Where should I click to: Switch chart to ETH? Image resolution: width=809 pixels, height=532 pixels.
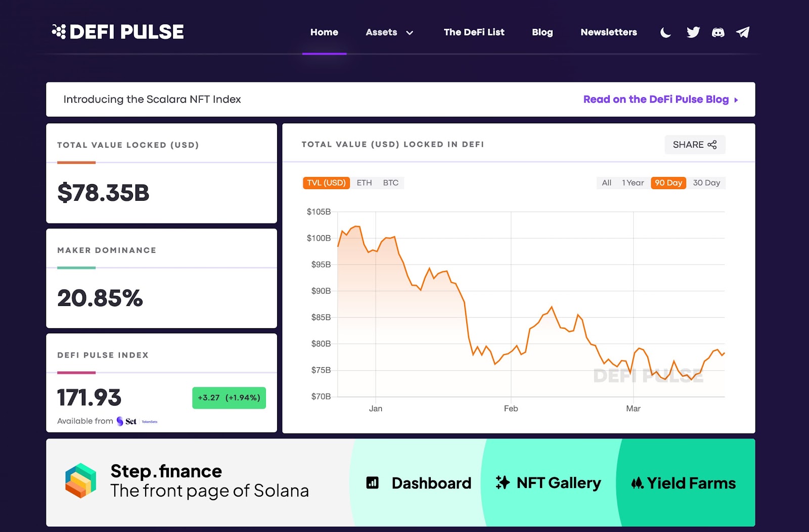tap(364, 183)
